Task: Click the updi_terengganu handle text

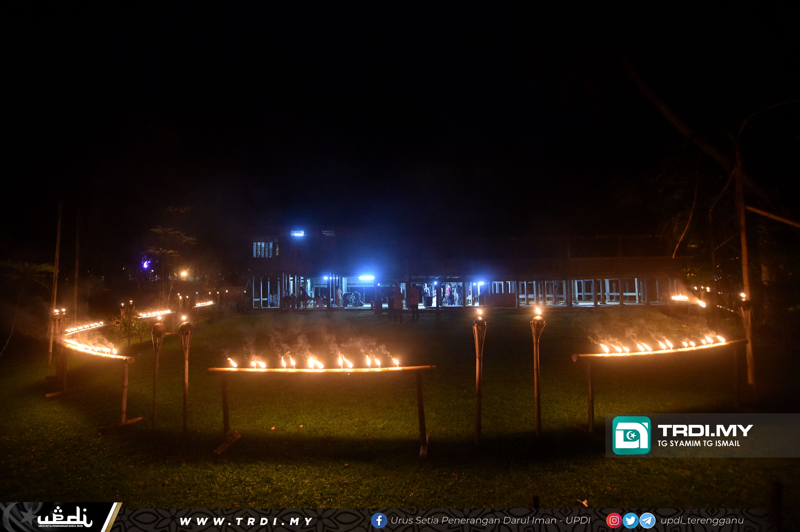Action: [702, 520]
